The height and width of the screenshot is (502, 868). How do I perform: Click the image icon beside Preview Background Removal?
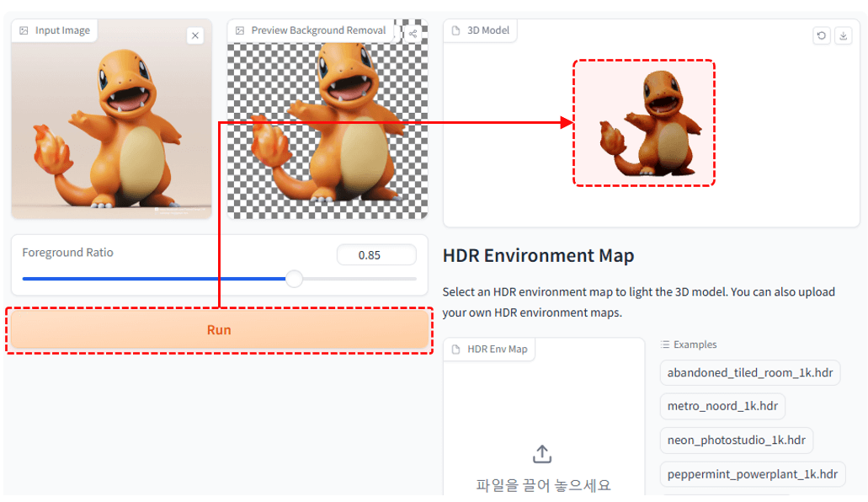coord(240,30)
